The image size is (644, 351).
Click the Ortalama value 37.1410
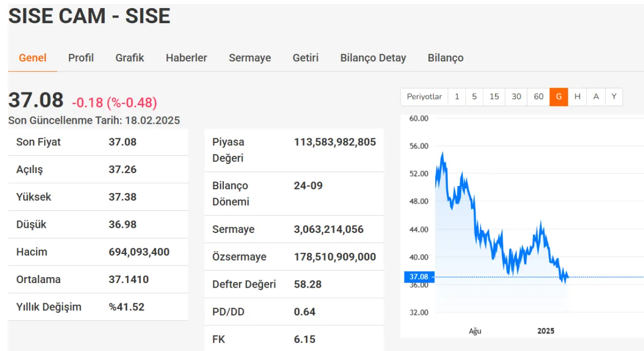128,279
